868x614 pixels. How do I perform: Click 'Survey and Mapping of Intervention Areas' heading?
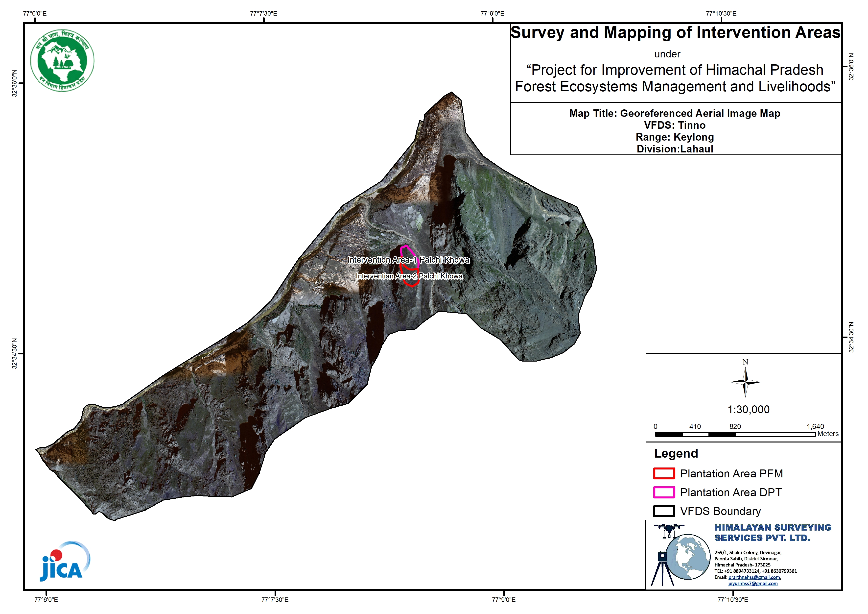[676, 32]
